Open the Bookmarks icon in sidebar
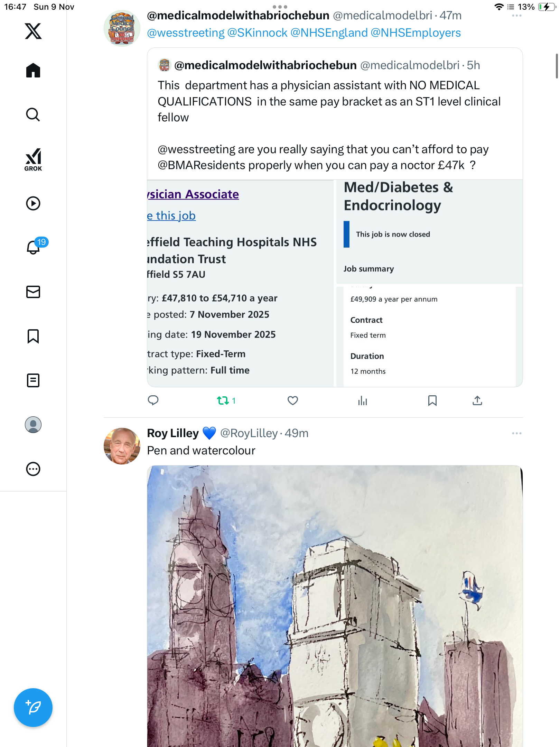Screen dimensions: 560x747 (33, 336)
